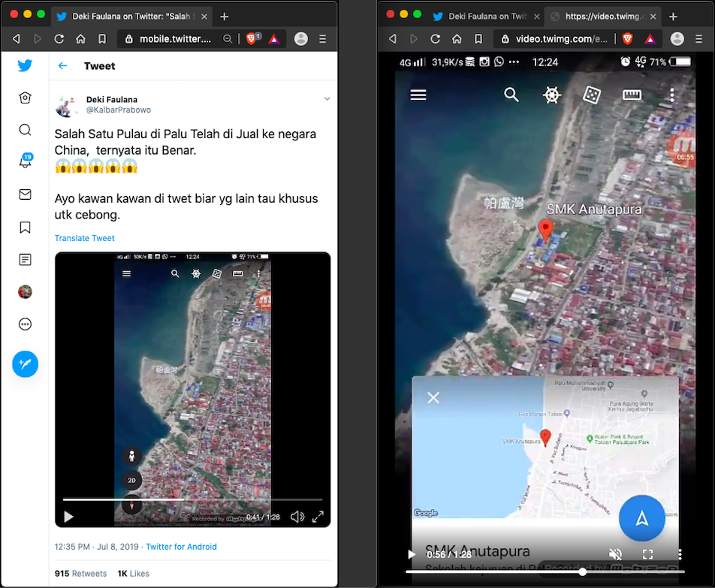Click Brave Shields icon in left window
715x588 pixels.
pos(252,39)
